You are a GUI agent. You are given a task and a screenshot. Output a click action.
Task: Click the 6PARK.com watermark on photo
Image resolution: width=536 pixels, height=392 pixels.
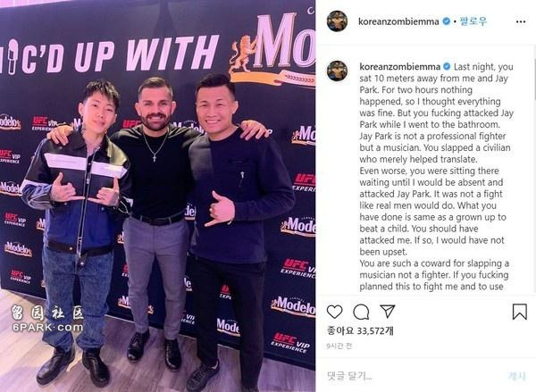47,328
